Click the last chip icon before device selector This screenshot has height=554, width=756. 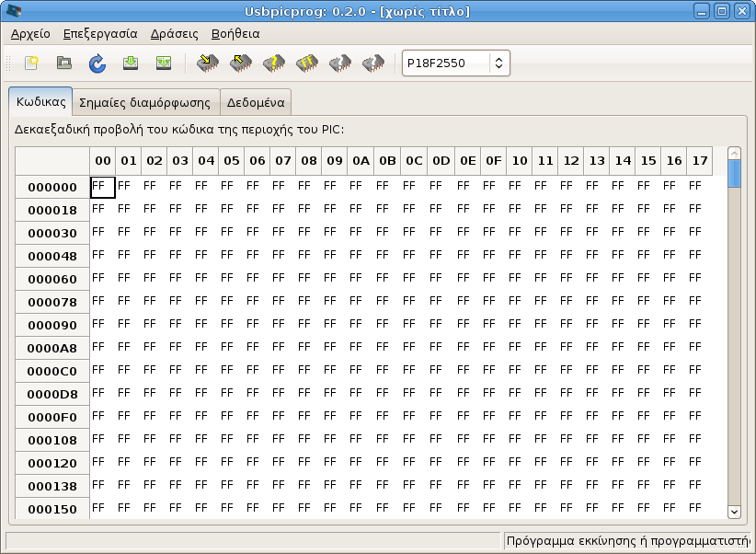pos(372,63)
